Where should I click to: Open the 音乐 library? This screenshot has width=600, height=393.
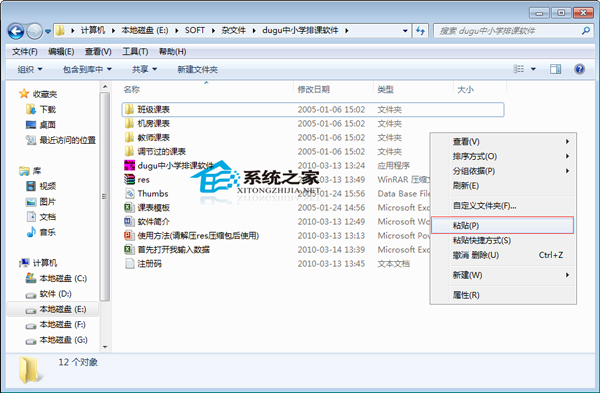[x=41, y=232]
